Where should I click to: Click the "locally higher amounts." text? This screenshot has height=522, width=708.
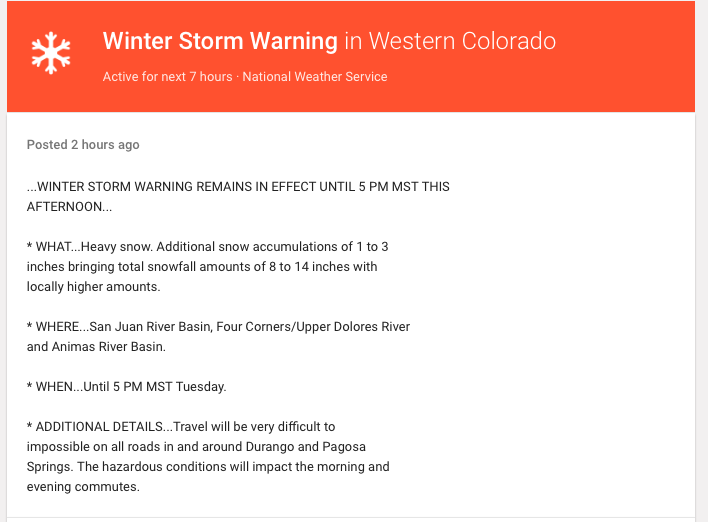93,287
